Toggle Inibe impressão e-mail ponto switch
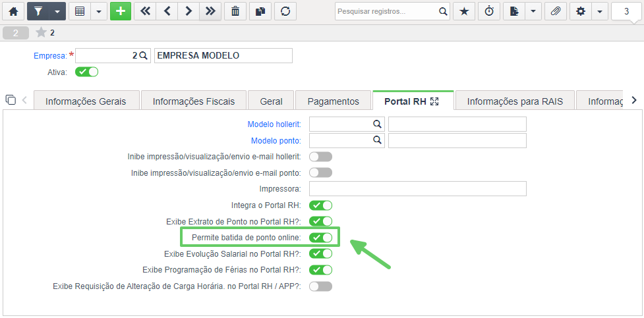Viewport: 644px width, 318px height. click(x=321, y=172)
